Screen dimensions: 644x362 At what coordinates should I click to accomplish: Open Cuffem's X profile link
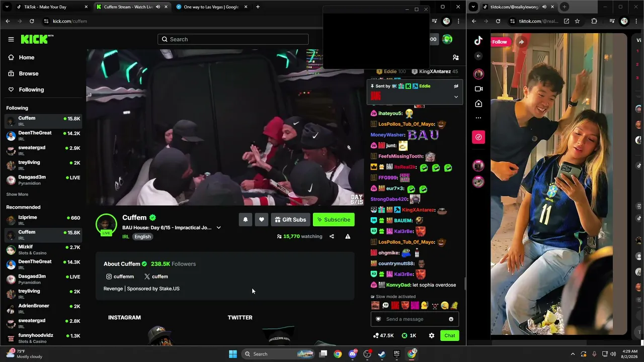click(156, 277)
